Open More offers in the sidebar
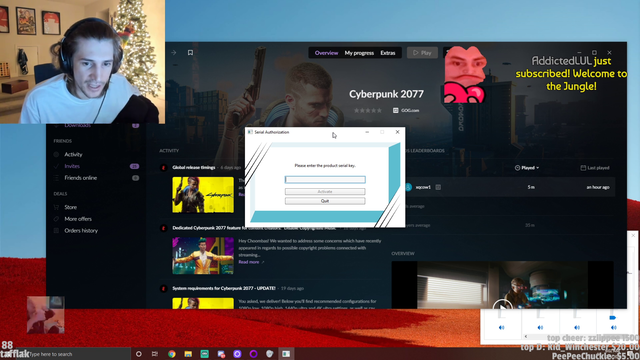Image resolution: width=640 pixels, height=360 pixels. 78,219
